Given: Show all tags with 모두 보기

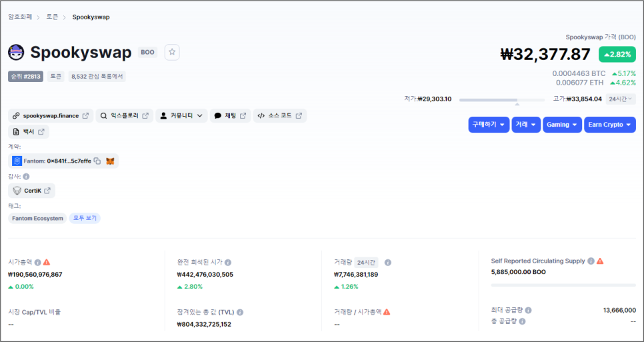Looking at the screenshot, I should [x=85, y=219].
